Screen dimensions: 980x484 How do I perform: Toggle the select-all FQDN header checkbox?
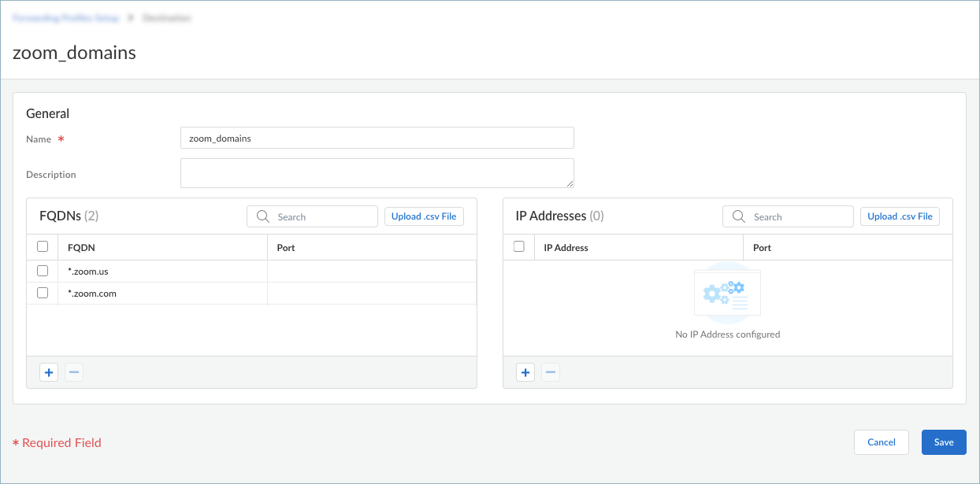tap(43, 247)
